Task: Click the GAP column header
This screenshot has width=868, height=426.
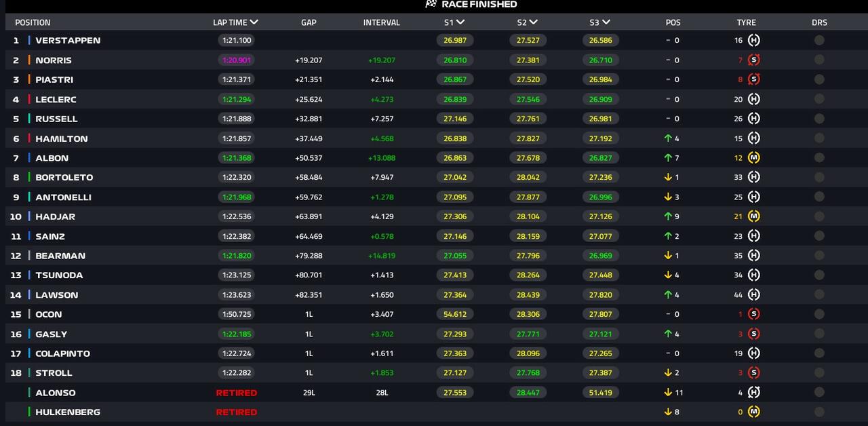Action: (x=309, y=22)
